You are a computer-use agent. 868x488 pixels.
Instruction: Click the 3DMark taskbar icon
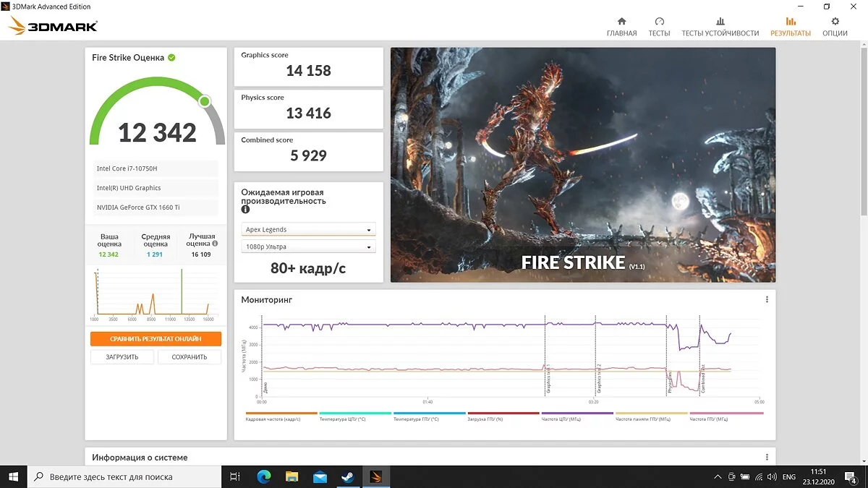tap(375, 476)
